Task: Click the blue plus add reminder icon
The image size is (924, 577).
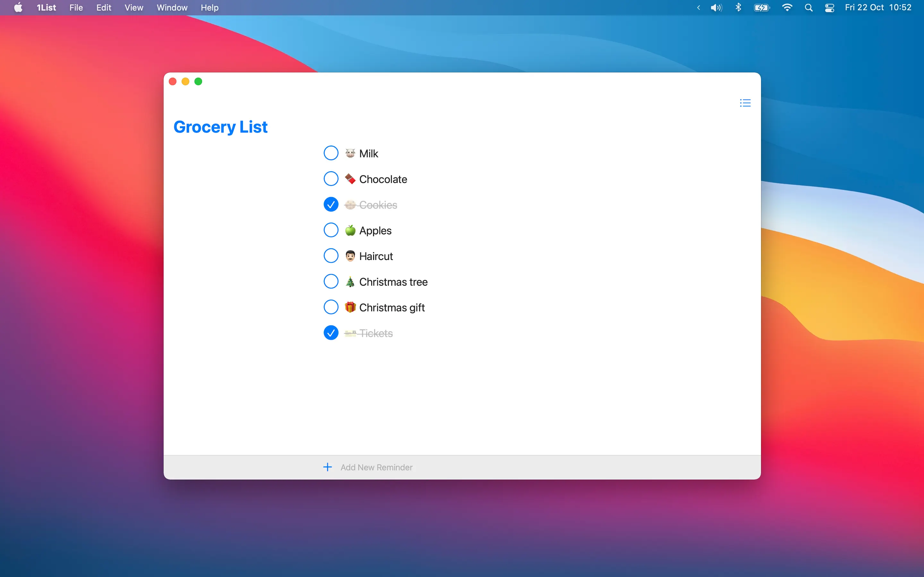Action: (x=327, y=467)
